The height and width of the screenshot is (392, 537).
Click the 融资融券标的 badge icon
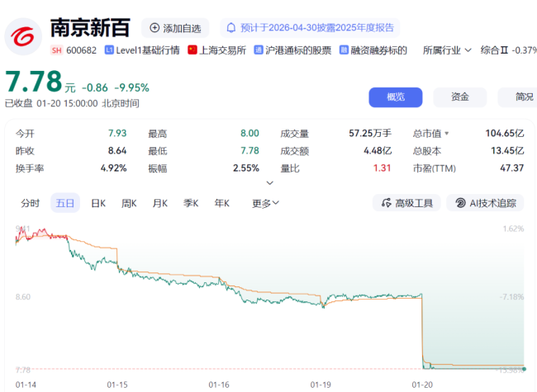pyautogui.click(x=344, y=50)
